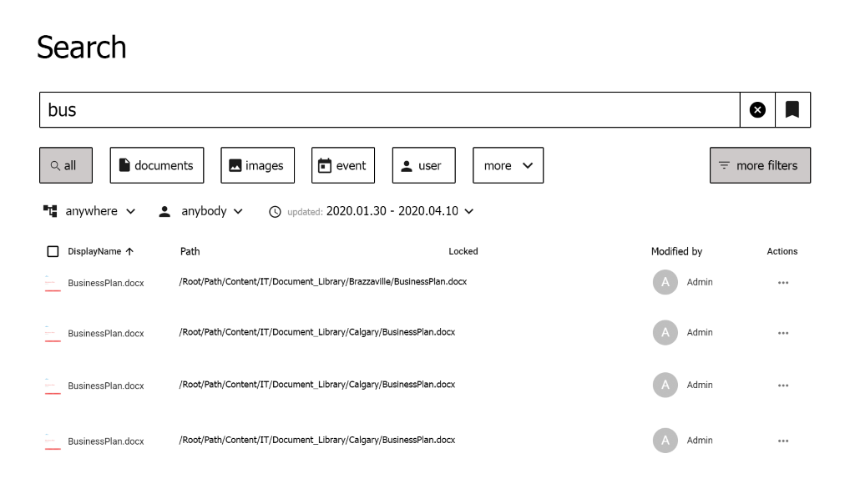Switch to the all results tab

[65, 164]
